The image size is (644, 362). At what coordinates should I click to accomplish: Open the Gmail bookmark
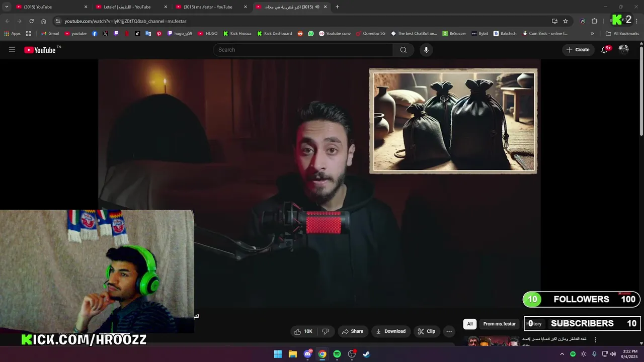(x=50, y=34)
